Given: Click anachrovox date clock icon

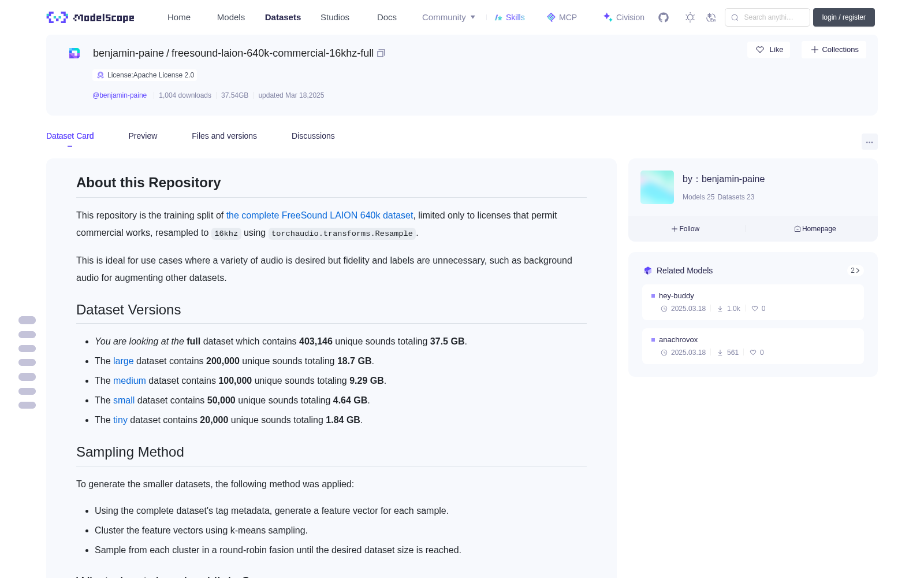Looking at the screenshot, I should point(664,353).
